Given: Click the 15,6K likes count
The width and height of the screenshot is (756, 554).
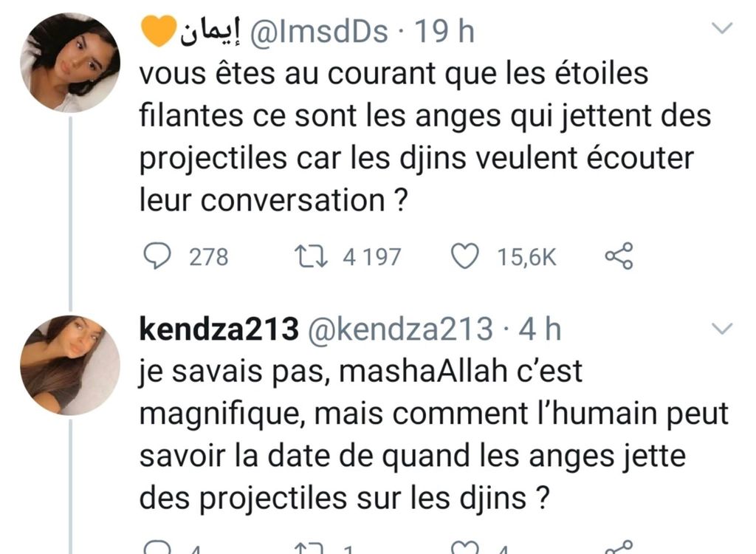Looking at the screenshot, I should [526, 257].
